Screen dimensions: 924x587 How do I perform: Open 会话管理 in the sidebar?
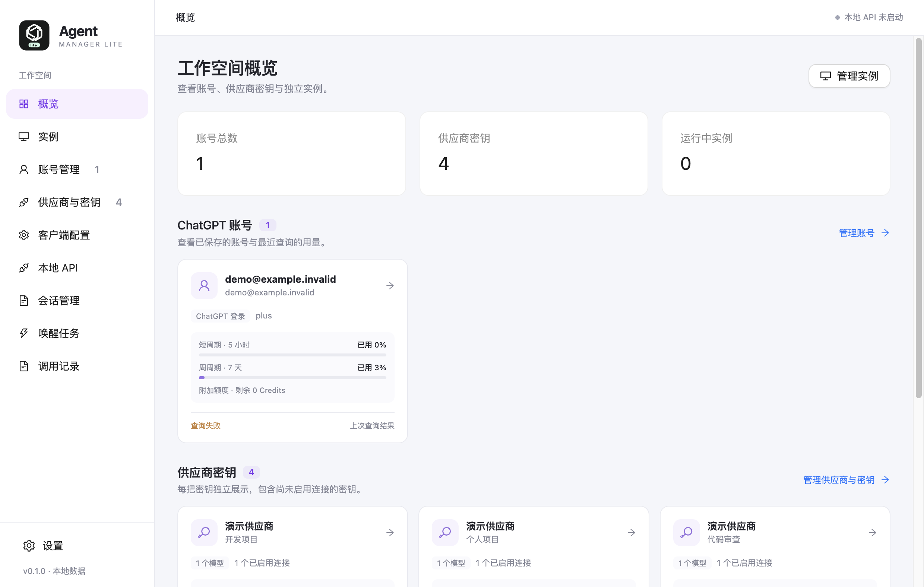coord(77,301)
